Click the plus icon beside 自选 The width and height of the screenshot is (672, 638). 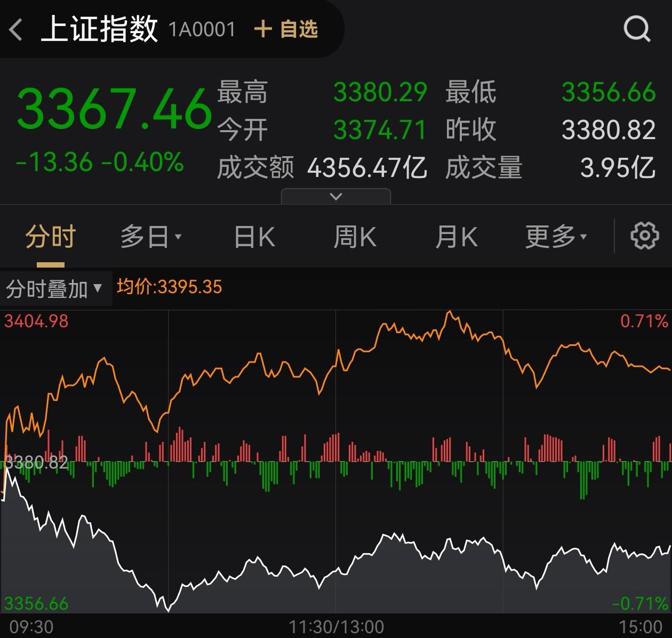pos(262,30)
